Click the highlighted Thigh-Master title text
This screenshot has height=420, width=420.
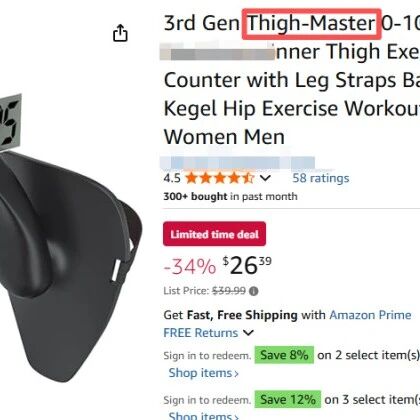(311, 24)
